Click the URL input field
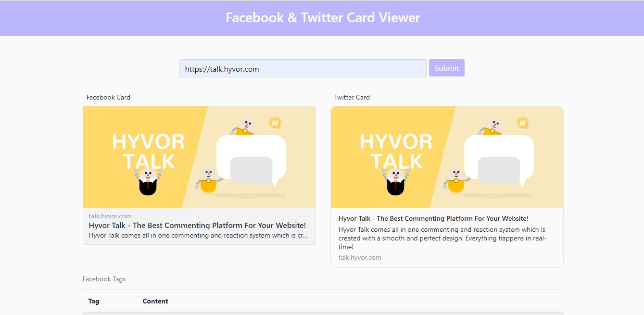The image size is (644, 315). 303,68
